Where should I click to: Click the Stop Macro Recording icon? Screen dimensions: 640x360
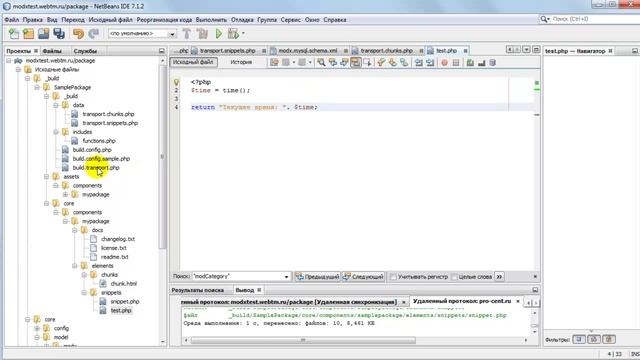click(456, 62)
